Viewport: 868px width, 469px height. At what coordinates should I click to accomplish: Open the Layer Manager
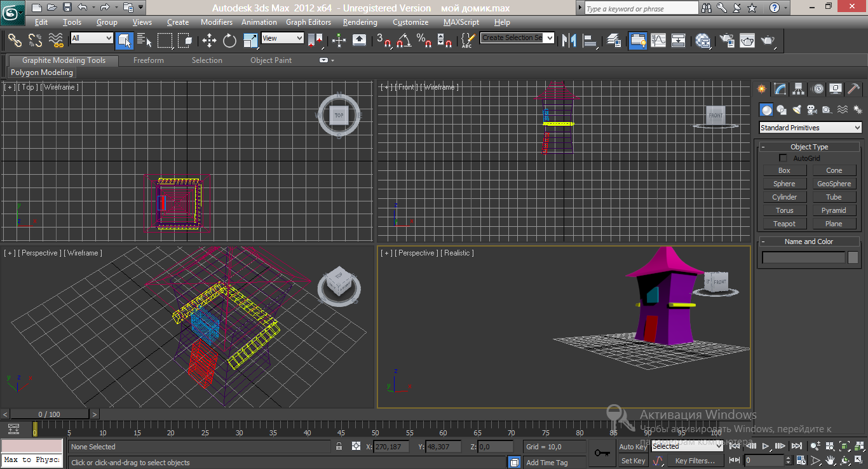614,41
